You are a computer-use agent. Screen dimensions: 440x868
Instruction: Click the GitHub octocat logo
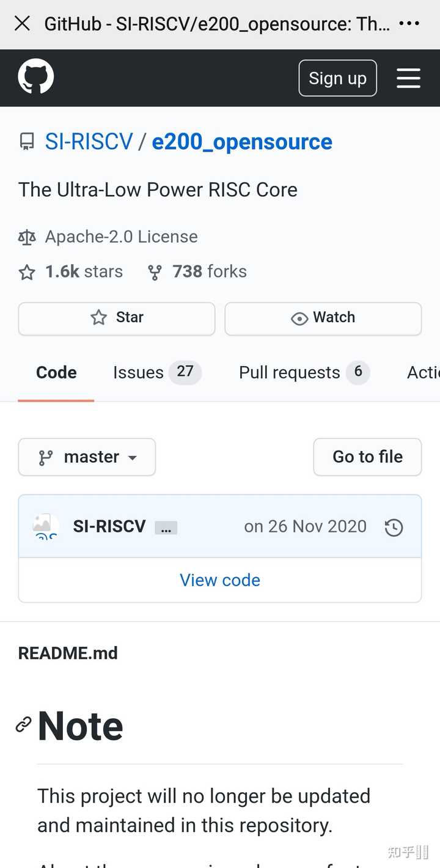[35, 77]
